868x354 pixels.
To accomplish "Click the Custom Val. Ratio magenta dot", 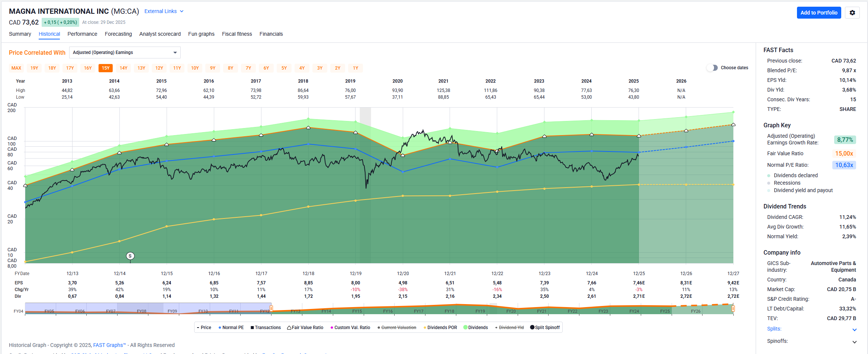I will 332,328.
